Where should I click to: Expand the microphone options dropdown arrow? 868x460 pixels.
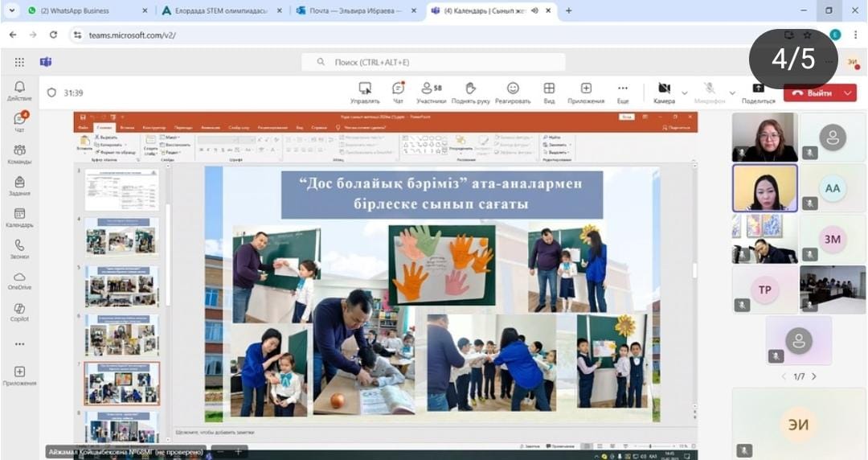tap(731, 93)
